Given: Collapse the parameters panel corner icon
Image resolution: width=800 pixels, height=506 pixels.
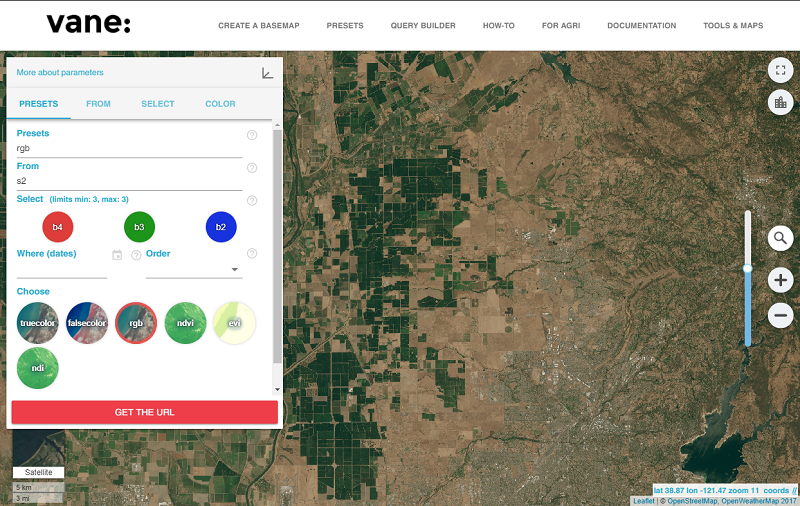Looking at the screenshot, I should pos(267,73).
